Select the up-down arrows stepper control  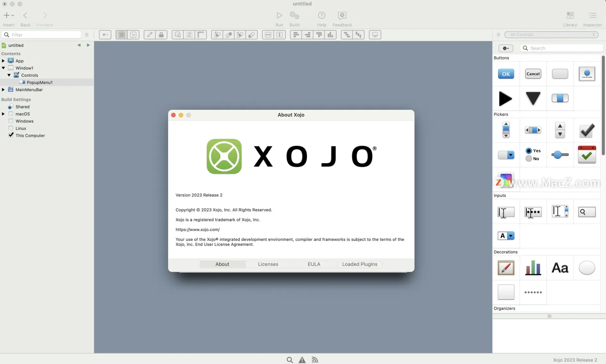point(560,130)
